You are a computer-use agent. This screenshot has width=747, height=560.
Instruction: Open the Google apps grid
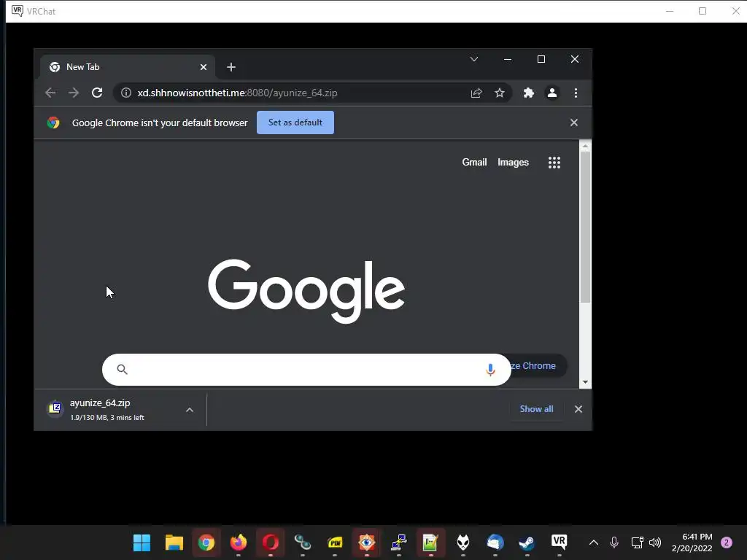click(554, 163)
